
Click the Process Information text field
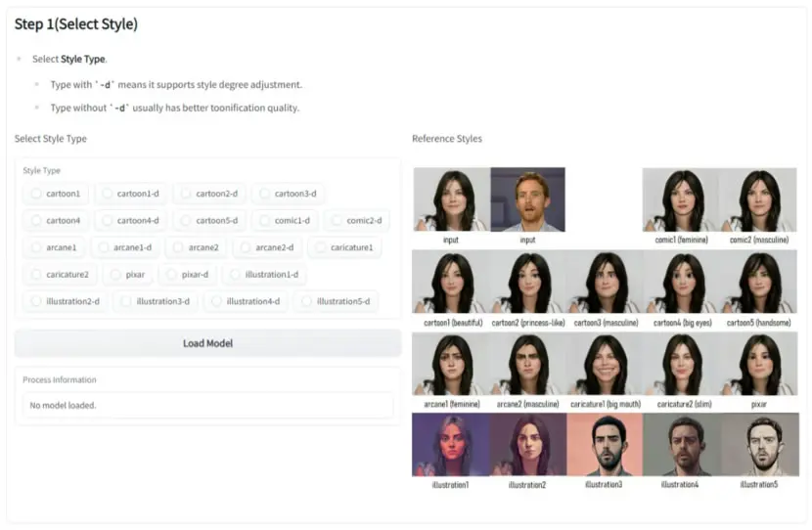(x=207, y=405)
